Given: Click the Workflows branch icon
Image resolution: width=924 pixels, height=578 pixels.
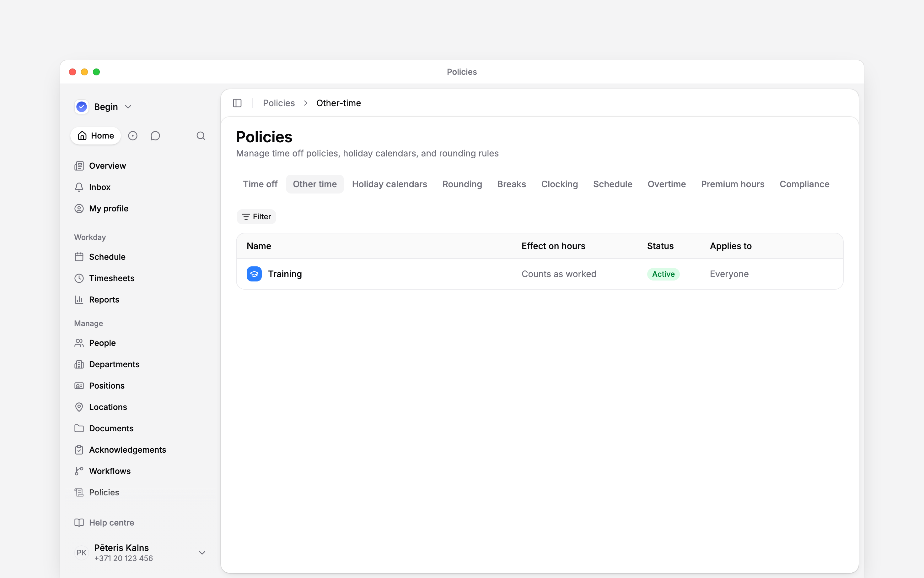Looking at the screenshot, I should click(79, 471).
